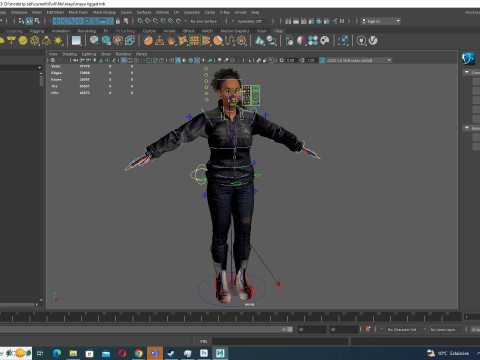Switch to the XGen shelf tab
Viewport: 480px width, 360px height.
point(262,31)
